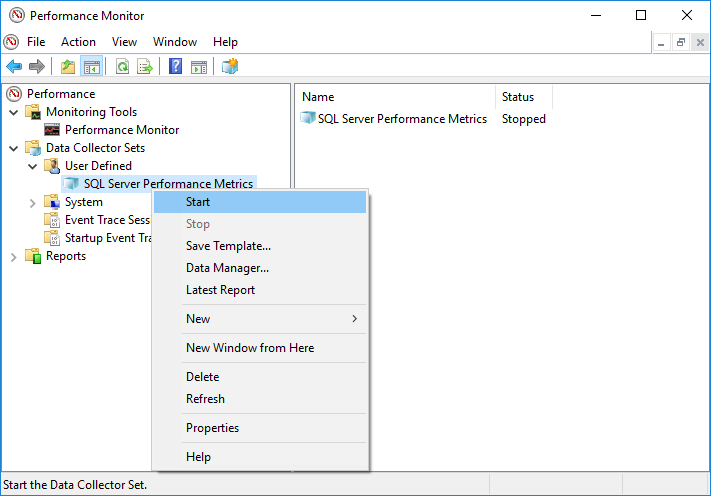Image resolution: width=711 pixels, height=496 pixels.
Task: Collapse the User Defined node
Action: [x=33, y=166]
